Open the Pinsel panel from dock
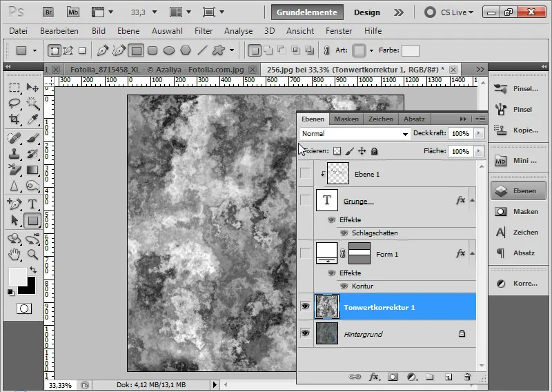The width and height of the screenshot is (552, 392). 517,109
